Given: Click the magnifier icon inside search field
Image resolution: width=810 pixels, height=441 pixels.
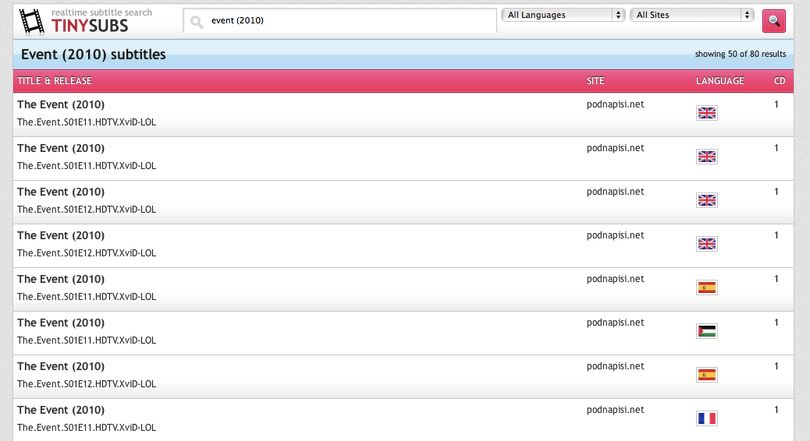Looking at the screenshot, I should [196, 22].
